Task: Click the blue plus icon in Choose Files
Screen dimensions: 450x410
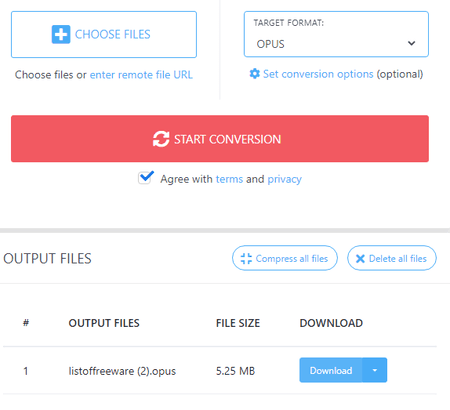Action: point(61,34)
